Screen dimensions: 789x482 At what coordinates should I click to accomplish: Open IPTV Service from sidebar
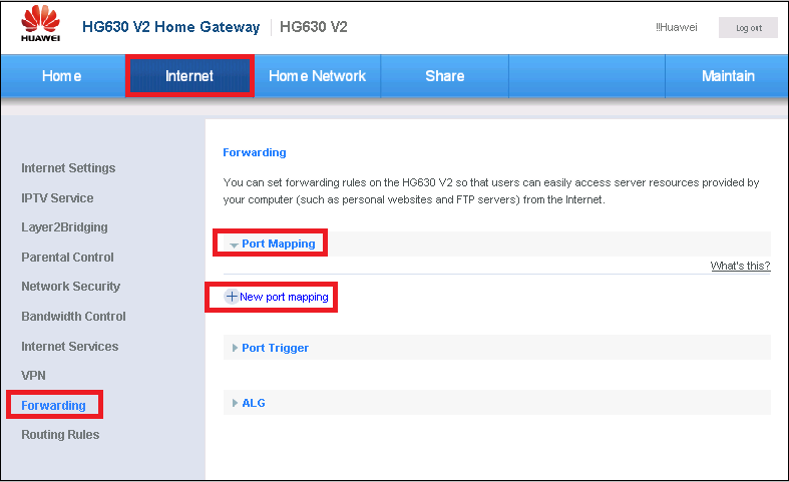click(x=57, y=198)
